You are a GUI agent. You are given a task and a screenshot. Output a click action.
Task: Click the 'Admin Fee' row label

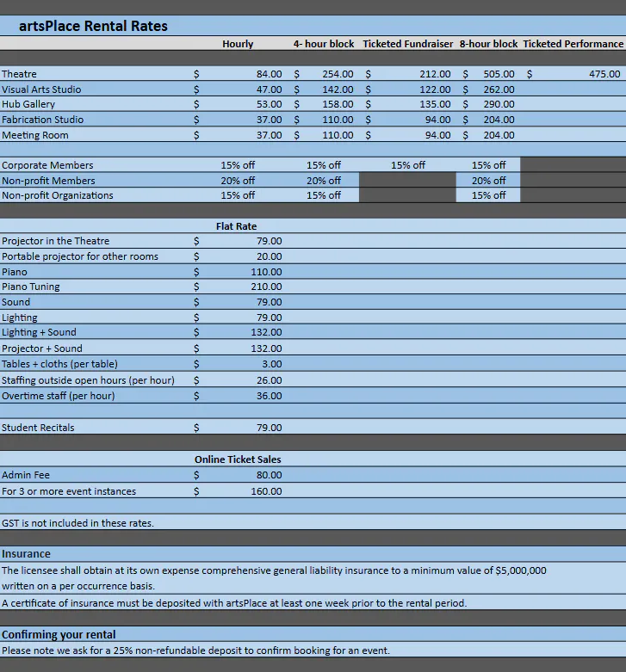click(x=26, y=475)
